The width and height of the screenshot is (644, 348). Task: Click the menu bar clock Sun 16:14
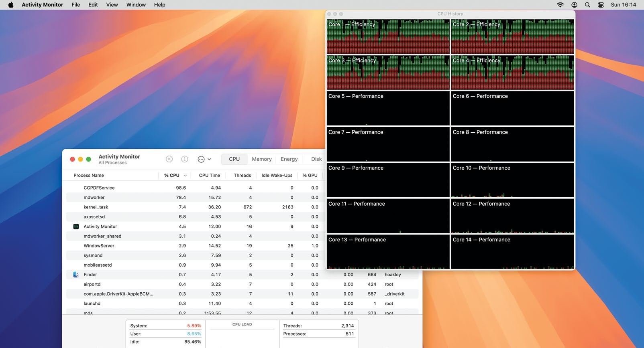pos(624,5)
